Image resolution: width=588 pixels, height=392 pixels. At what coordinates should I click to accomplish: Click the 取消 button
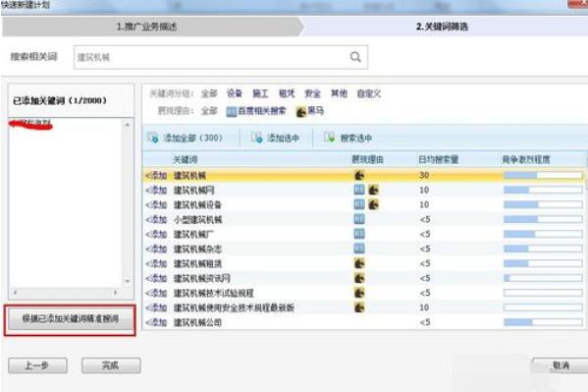click(561, 365)
